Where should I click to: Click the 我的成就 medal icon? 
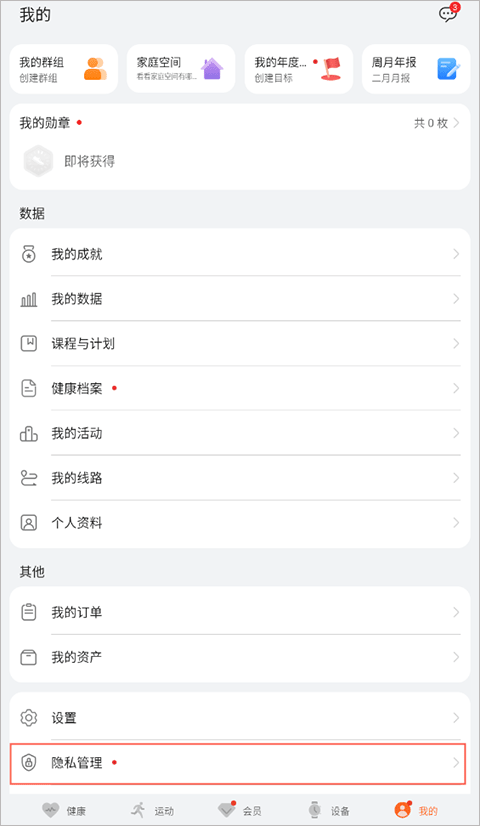[x=29, y=254]
